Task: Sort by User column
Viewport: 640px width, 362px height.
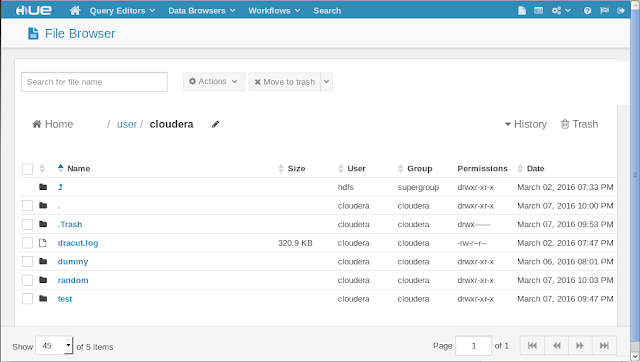Action: 352,169
